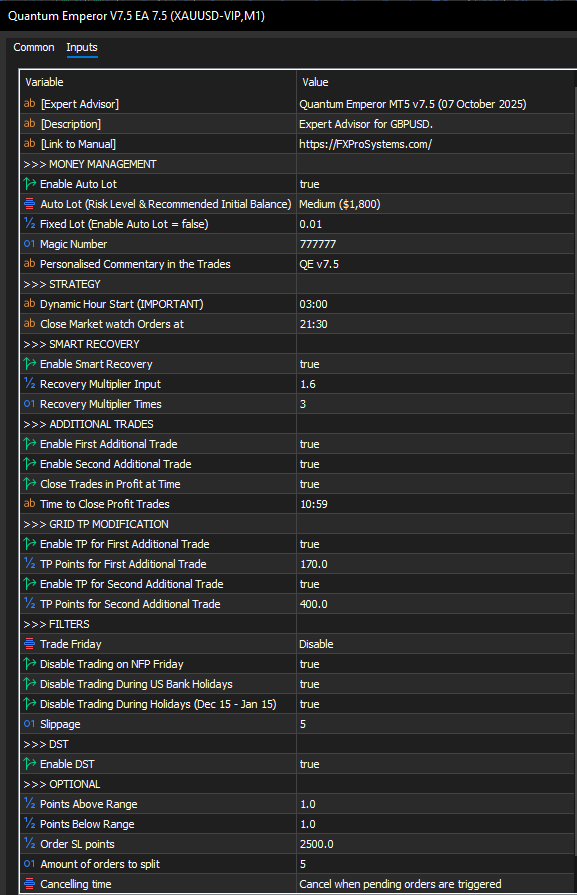The height and width of the screenshot is (895, 577).
Task: Click boolean icon for Enable Auto Lot
Action: (x=30, y=184)
